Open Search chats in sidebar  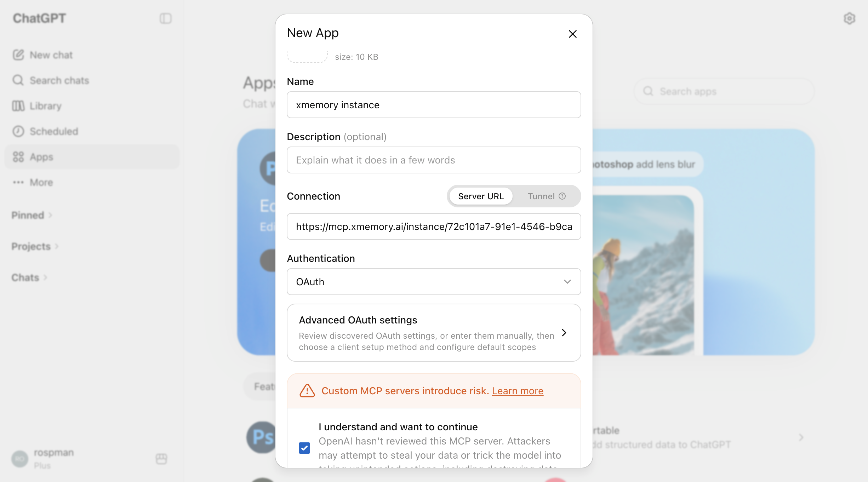point(92,80)
